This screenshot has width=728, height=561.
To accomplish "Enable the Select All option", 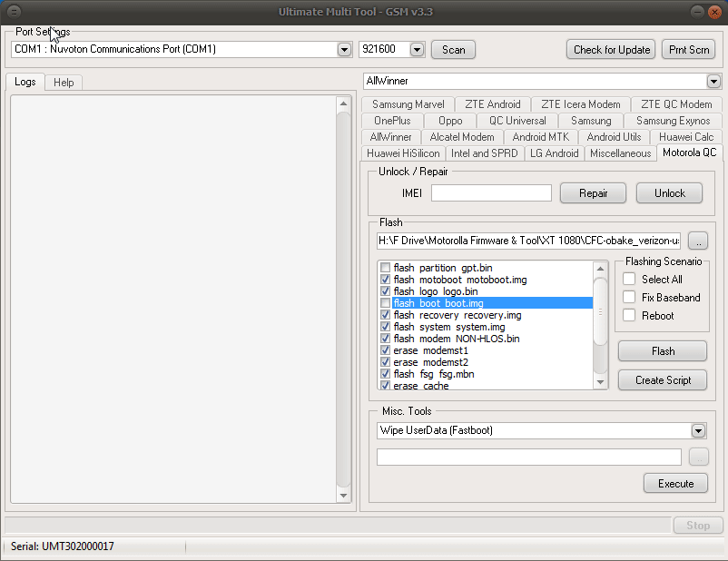I will 629,279.
